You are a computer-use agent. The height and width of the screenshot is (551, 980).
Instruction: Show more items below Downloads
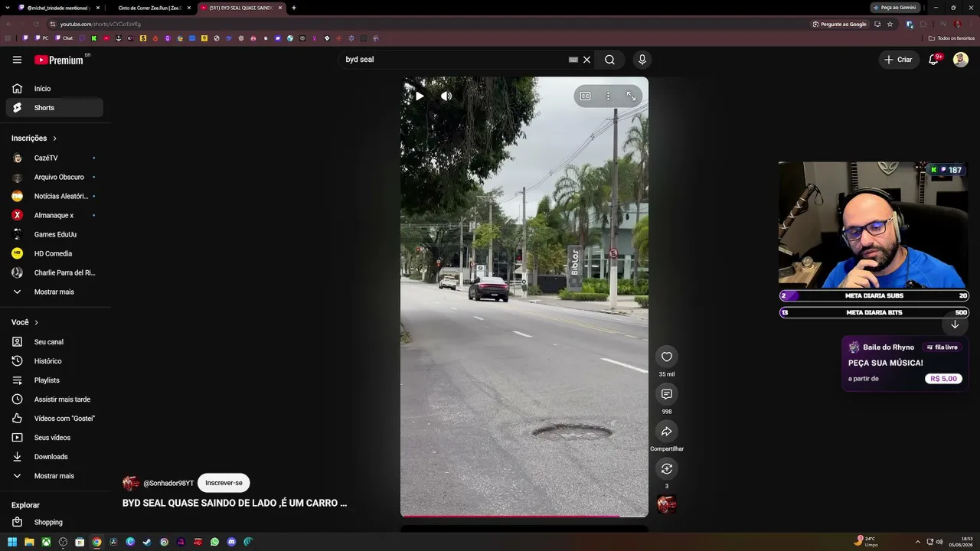click(x=54, y=476)
